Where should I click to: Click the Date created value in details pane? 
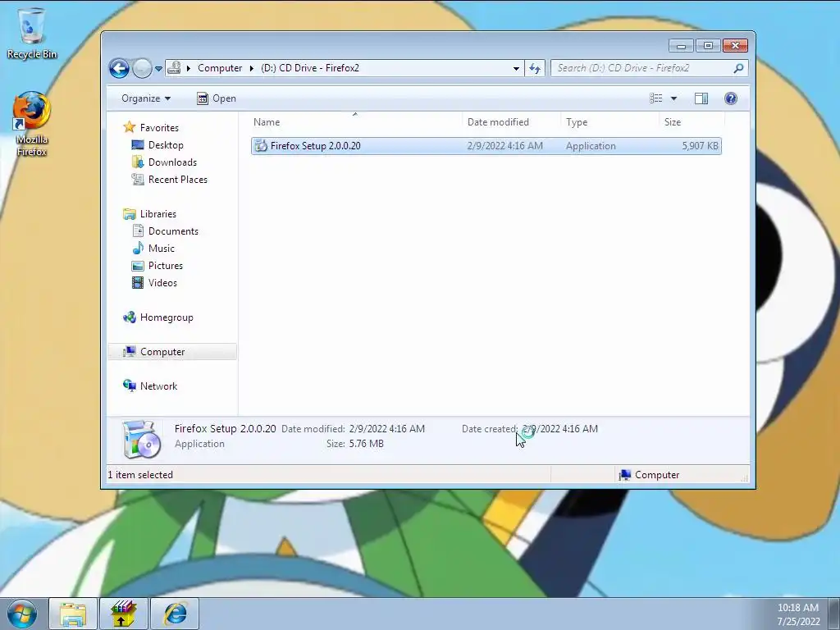tap(559, 428)
